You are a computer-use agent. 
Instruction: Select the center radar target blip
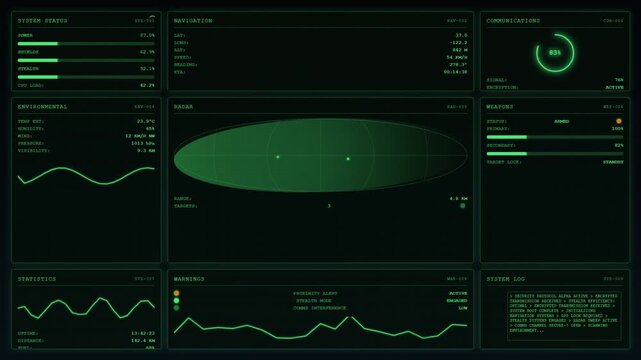348,158
